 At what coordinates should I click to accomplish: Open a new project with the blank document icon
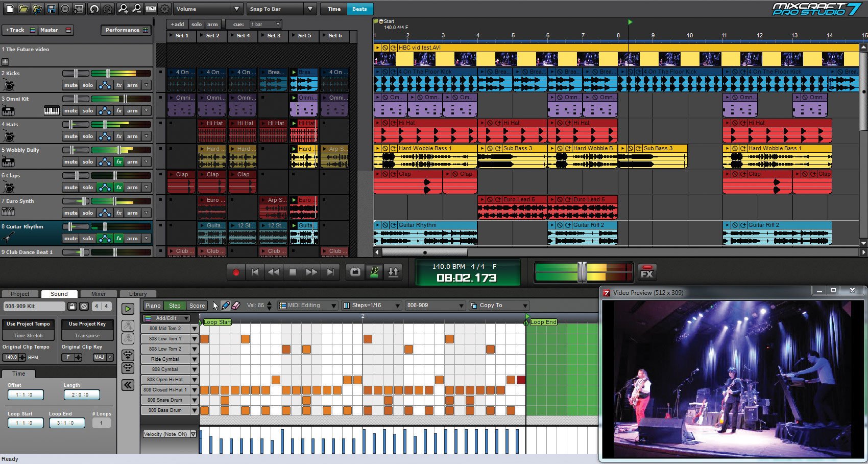(9, 9)
